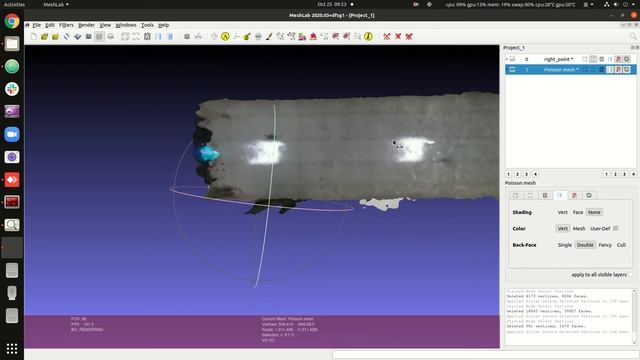Toggle selection icon on Poisson mesh row

pos(618,70)
